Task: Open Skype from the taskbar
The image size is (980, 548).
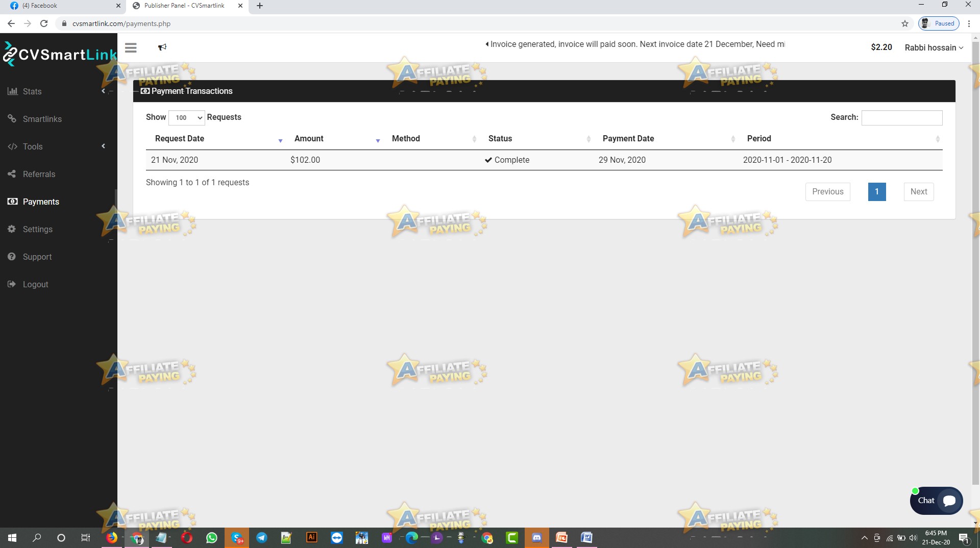Action: pyautogui.click(x=237, y=538)
